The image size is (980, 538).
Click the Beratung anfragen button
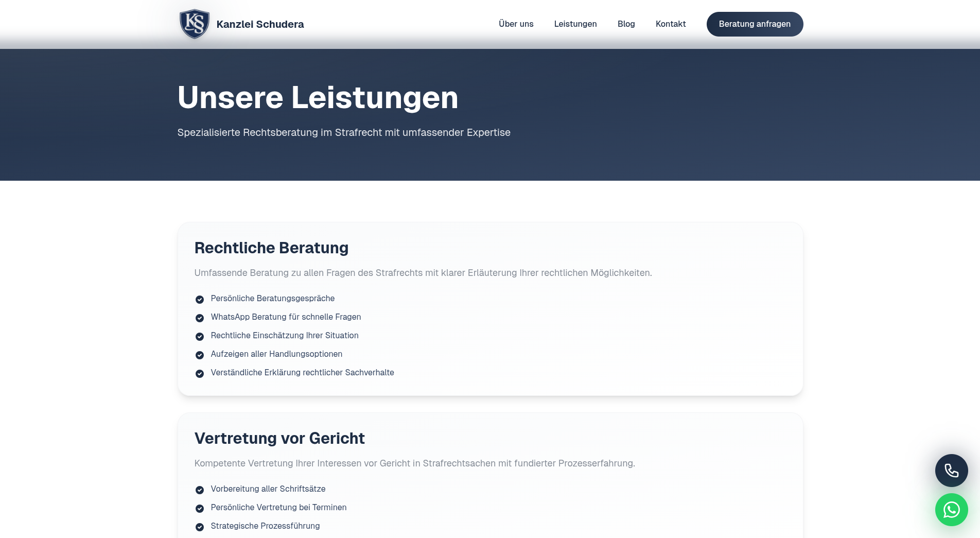click(x=755, y=24)
